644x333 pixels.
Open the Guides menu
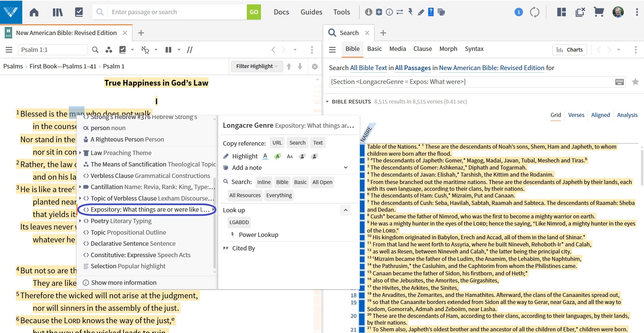[311, 12]
